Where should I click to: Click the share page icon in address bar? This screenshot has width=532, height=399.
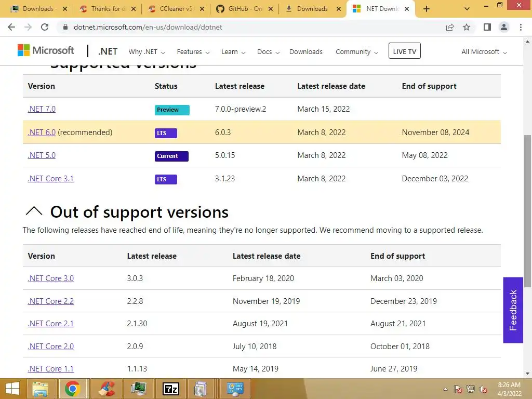click(x=449, y=27)
